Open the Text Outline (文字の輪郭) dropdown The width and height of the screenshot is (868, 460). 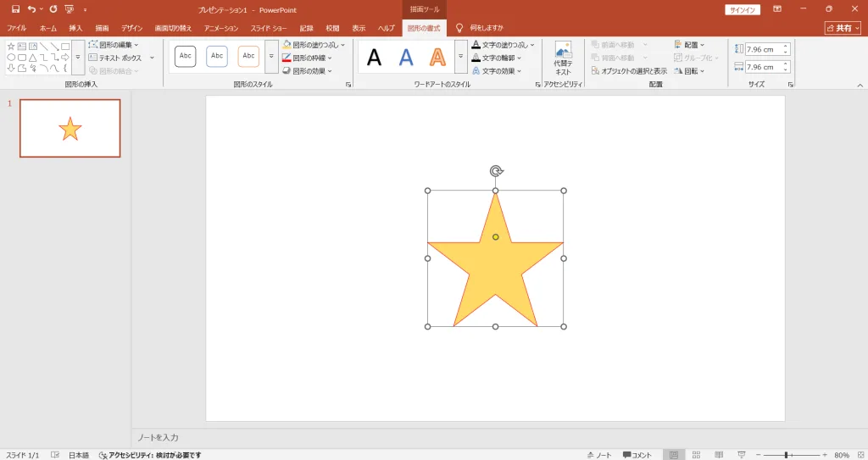(496, 58)
